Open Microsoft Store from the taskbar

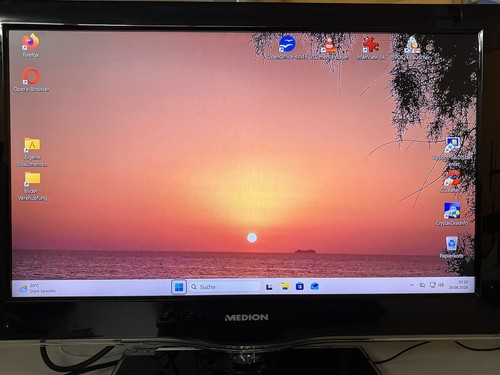(299, 286)
